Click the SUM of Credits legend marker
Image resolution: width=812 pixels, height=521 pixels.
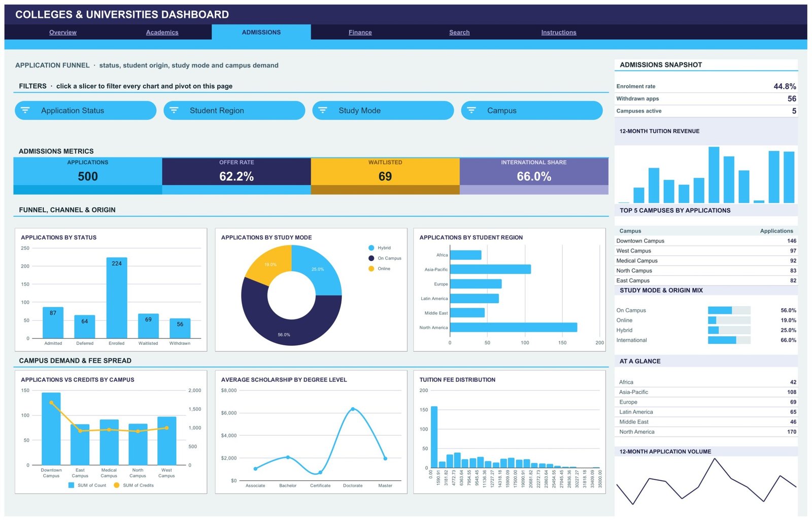pos(116,485)
